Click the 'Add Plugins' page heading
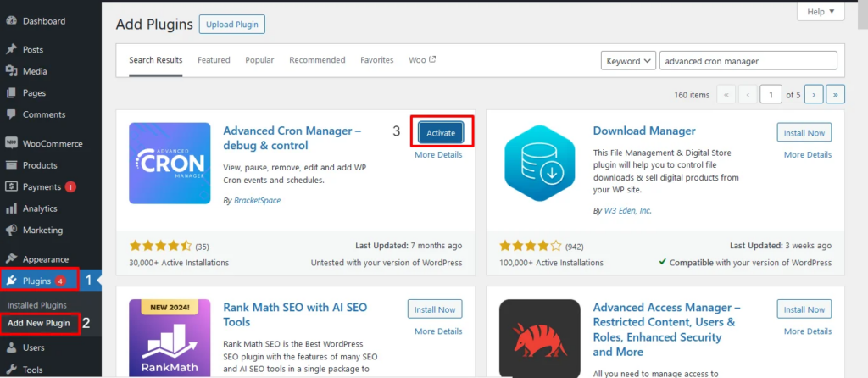 (154, 25)
